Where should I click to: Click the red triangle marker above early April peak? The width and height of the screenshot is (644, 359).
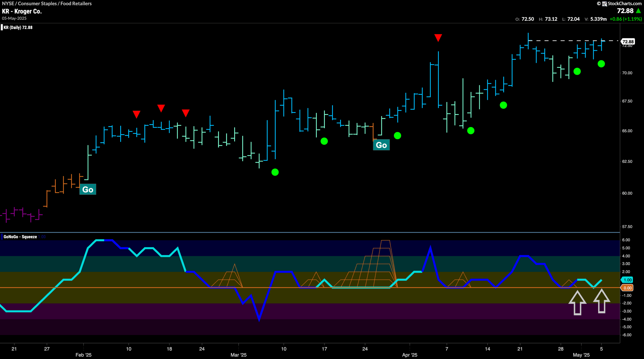tap(438, 38)
